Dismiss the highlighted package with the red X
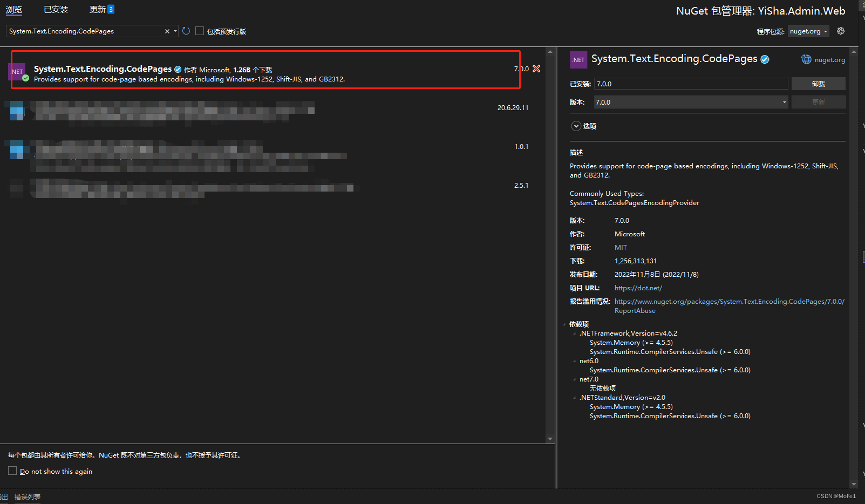The image size is (865, 504). point(536,69)
